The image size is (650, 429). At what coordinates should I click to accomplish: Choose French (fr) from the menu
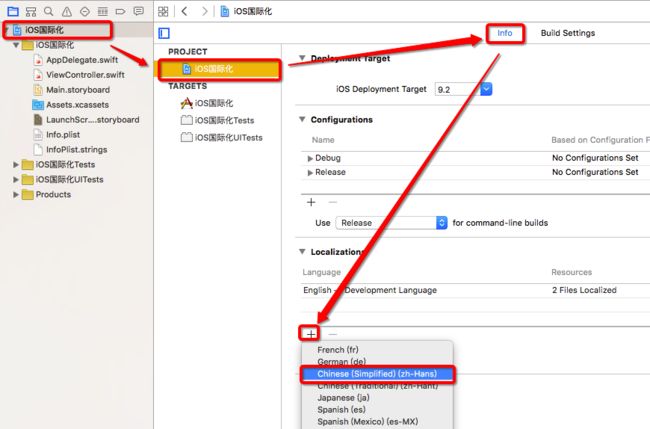tap(337, 350)
